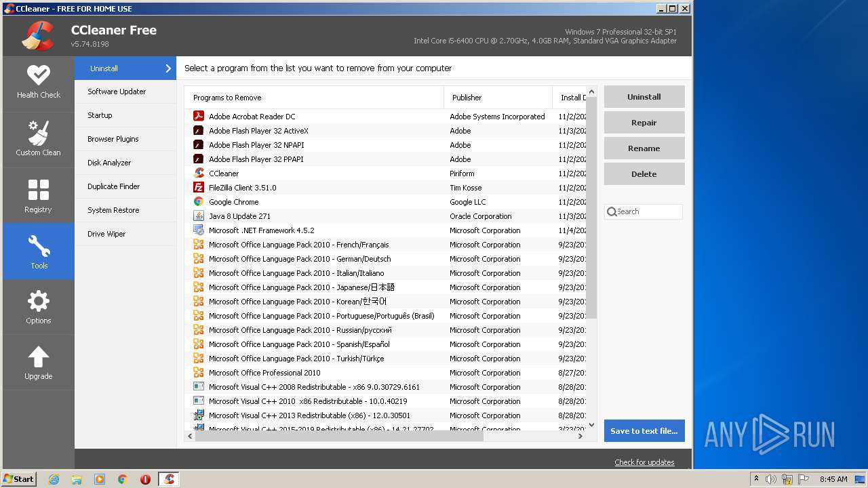The image size is (868, 488).
Task: Click the Check for updates link
Action: click(x=644, y=462)
